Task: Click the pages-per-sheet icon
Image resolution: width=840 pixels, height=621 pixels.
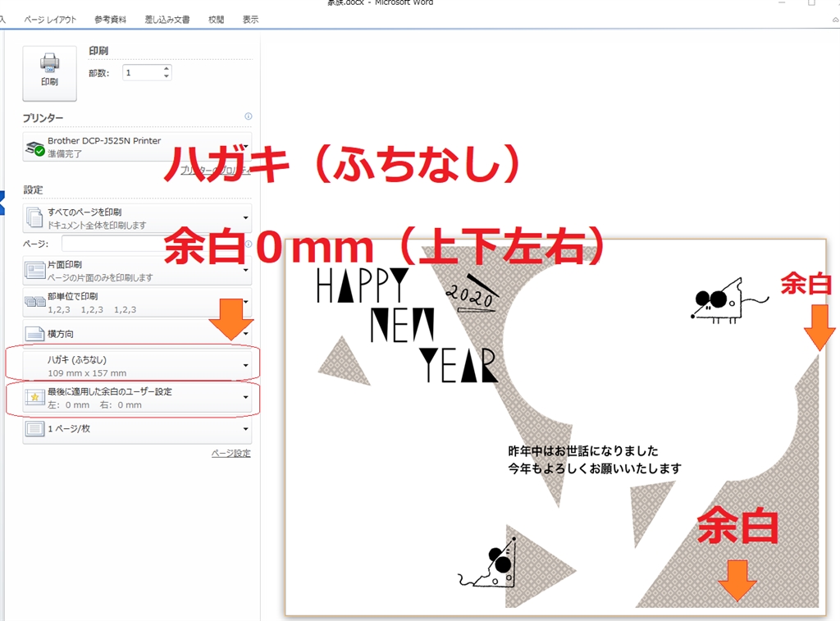Action: tap(34, 429)
